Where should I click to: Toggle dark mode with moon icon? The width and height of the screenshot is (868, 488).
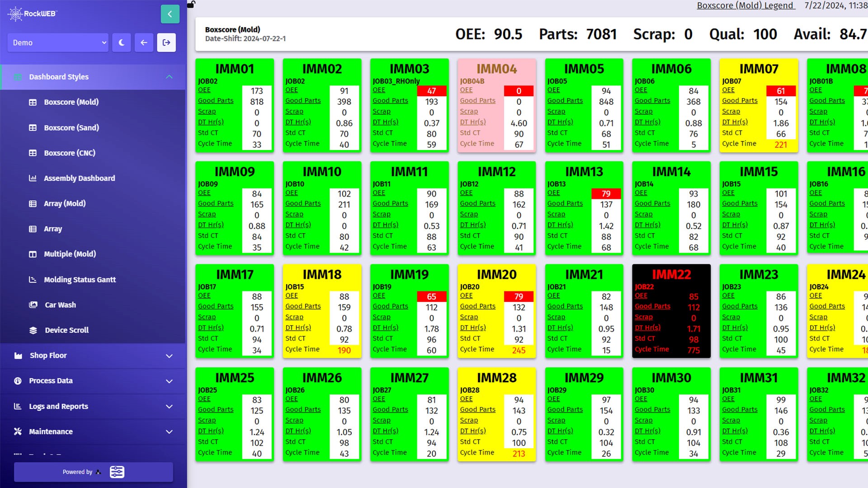tap(121, 42)
